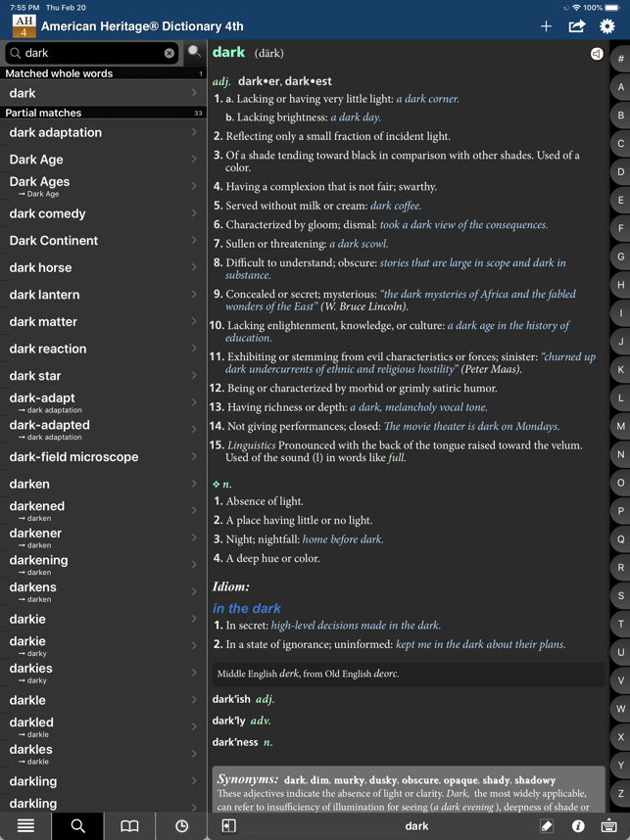
Task: Expand the 'dark horse' entry chevron
Action: 194,267
